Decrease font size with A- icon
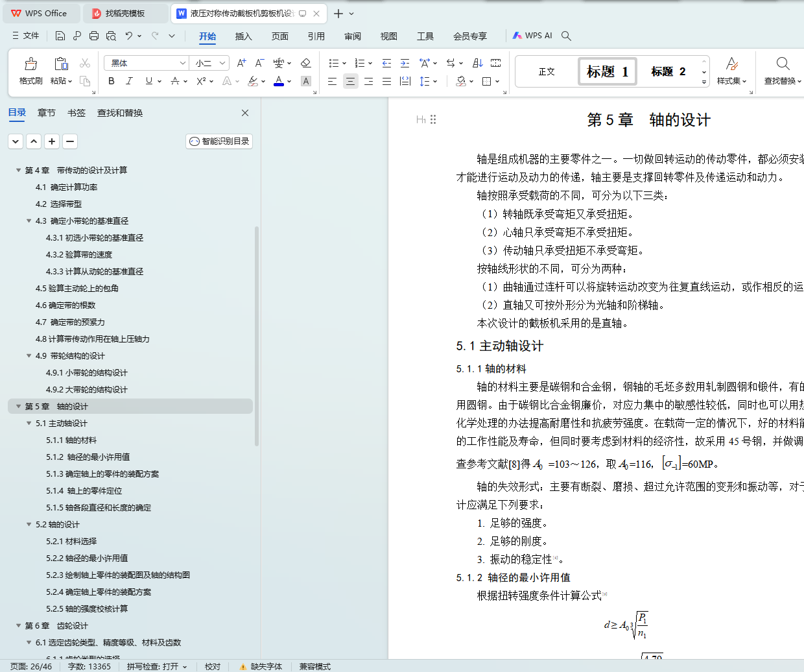This screenshot has height=672, width=804. (x=259, y=63)
